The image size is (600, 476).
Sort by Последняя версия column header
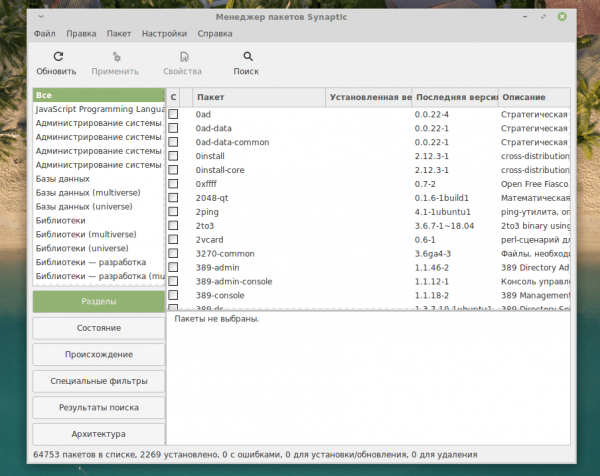pyautogui.click(x=455, y=97)
